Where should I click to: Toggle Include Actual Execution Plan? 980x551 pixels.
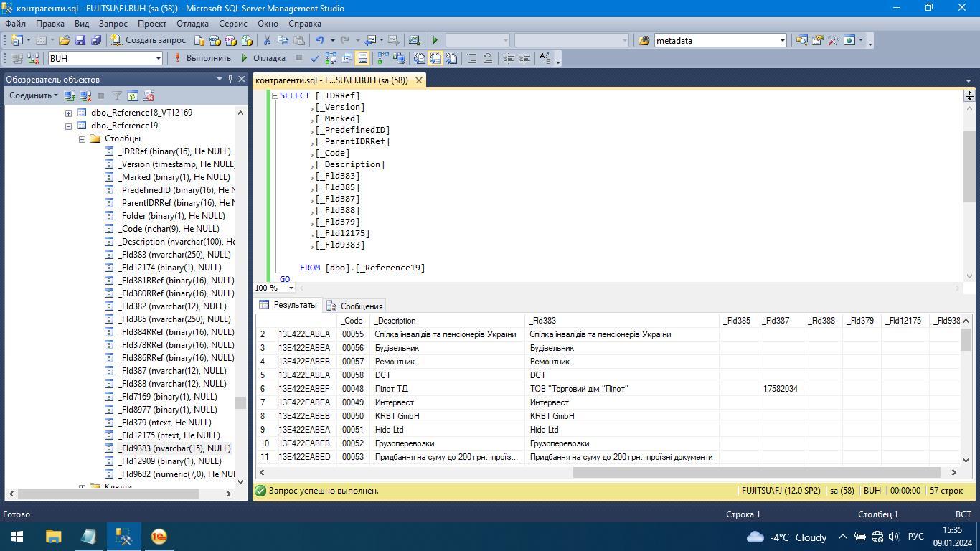[382, 58]
